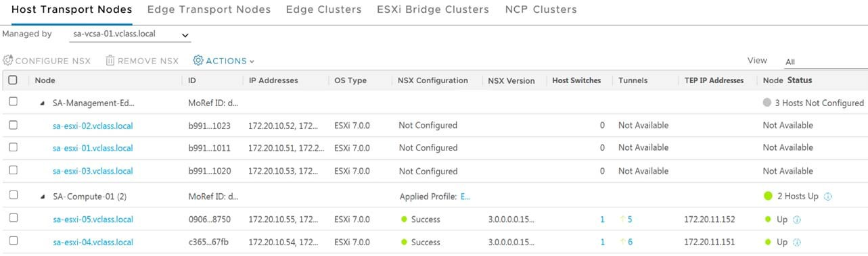This screenshot has width=868, height=256.
Task: Click green Success status dot for sa-esxi-05
Action: pyautogui.click(x=404, y=220)
